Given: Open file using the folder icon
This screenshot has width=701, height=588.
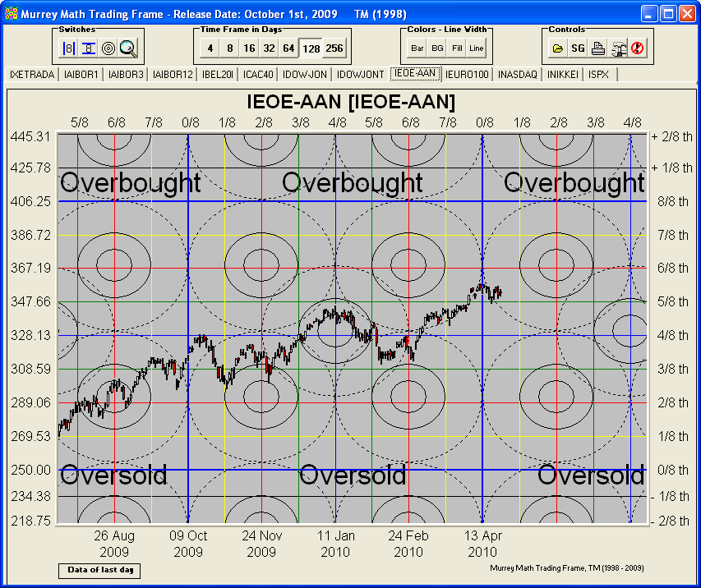Looking at the screenshot, I should [x=558, y=48].
